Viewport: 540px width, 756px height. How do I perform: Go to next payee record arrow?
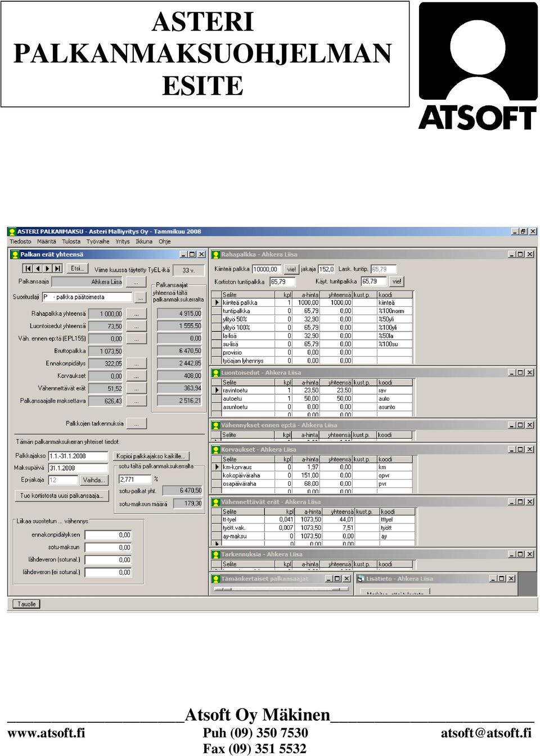[x=48, y=269]
